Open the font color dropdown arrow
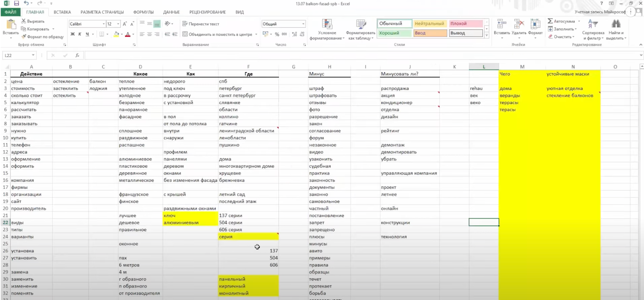Viewport: 644px width, 300px height. pos(133,34)
